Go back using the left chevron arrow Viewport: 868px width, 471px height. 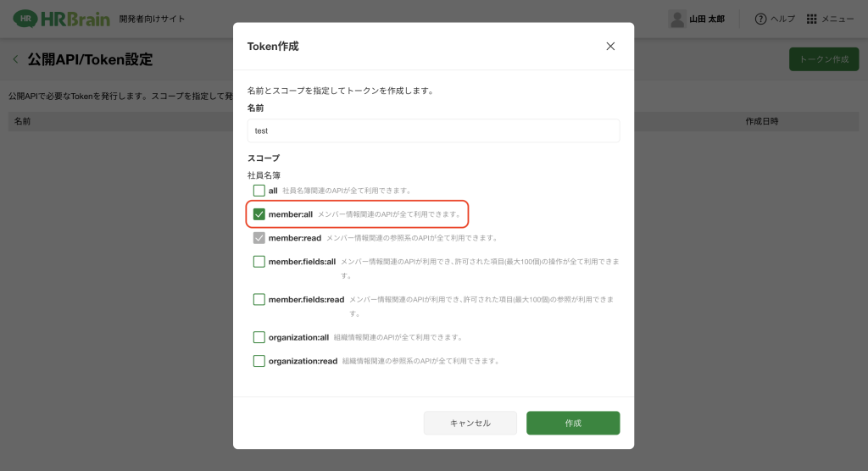click(15, 59)
